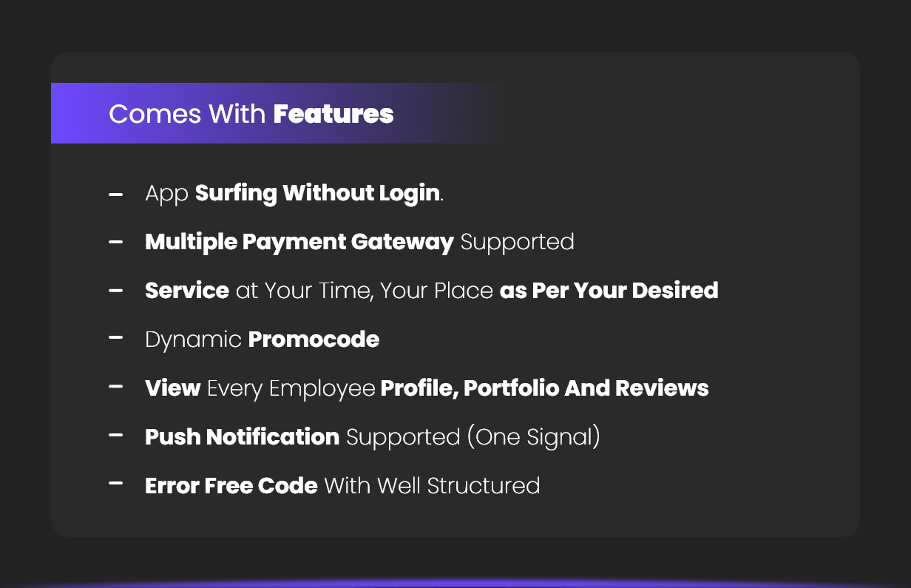Click the dash bullet beside App Surfing Without Login
Screen dimensions: 911x588
coord(115,194)
